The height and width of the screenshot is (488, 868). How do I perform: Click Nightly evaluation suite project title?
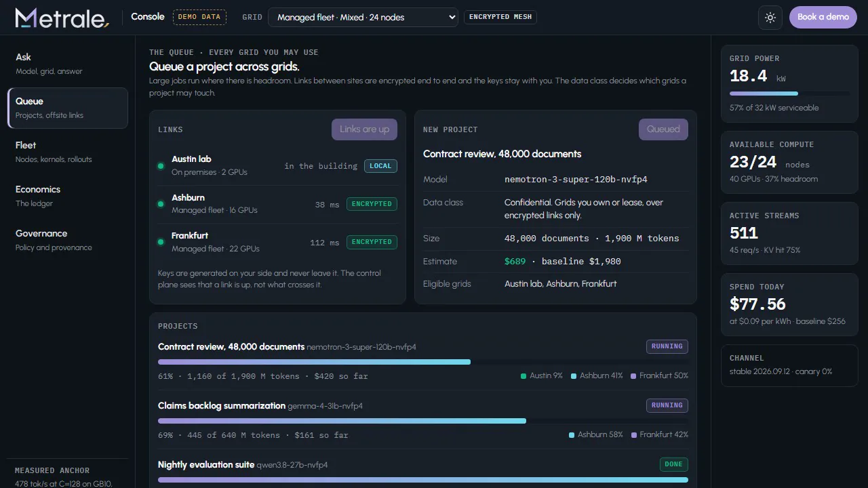click(x=206, y=464)
